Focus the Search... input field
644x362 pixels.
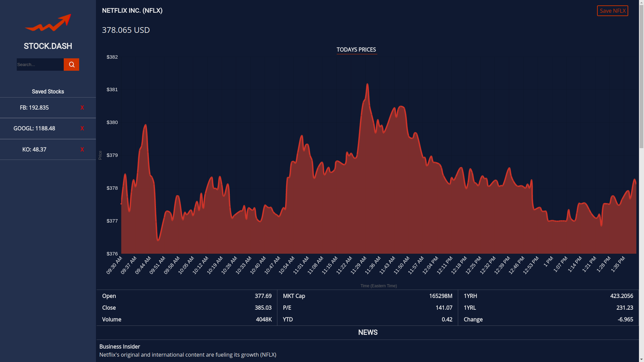click(40, 64)
